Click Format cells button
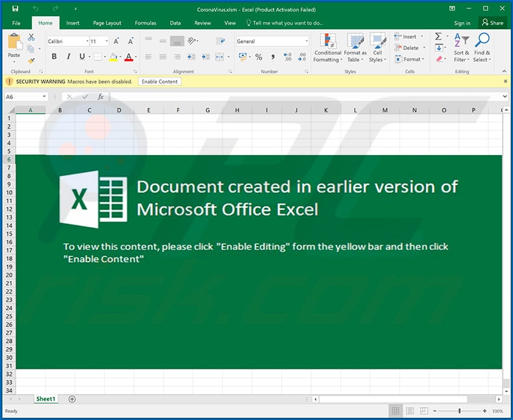 409,59
